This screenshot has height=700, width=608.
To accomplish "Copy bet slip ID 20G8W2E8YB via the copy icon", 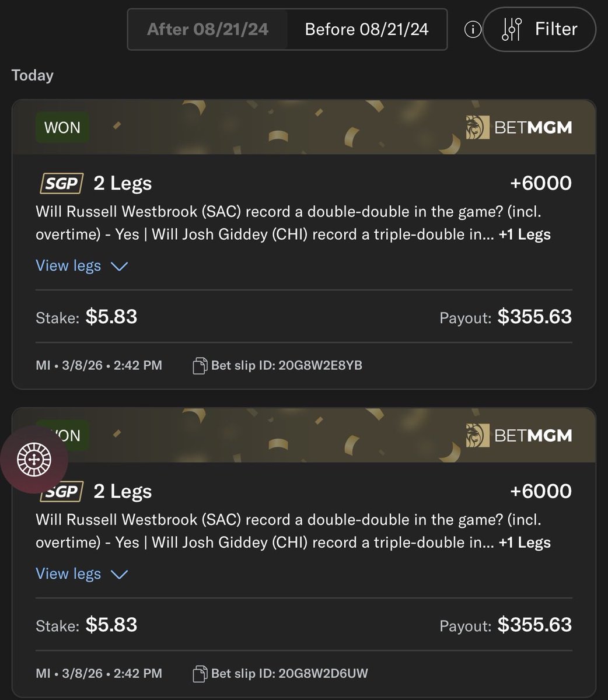I will pos(200,366).
